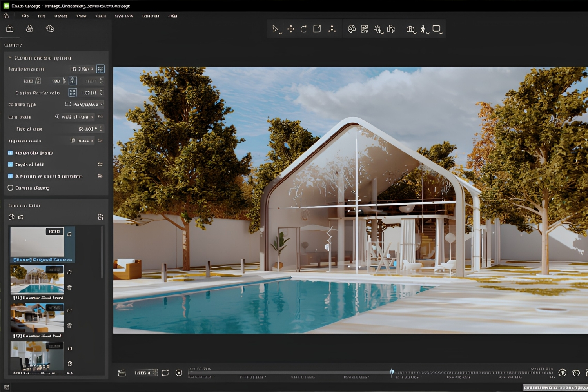This screenshot has width=588, height=392.
Task: Click the camera list vertical scrollbar
Action: (102, 252)
